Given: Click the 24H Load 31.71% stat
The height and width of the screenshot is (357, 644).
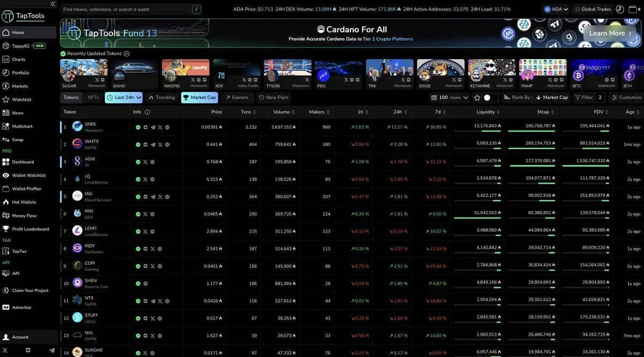Looking at the screenshot, I should tap(492, 9).
